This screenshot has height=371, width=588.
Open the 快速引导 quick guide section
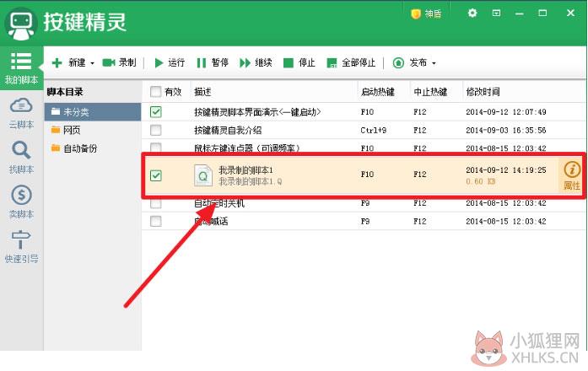(x=21, y=246)
